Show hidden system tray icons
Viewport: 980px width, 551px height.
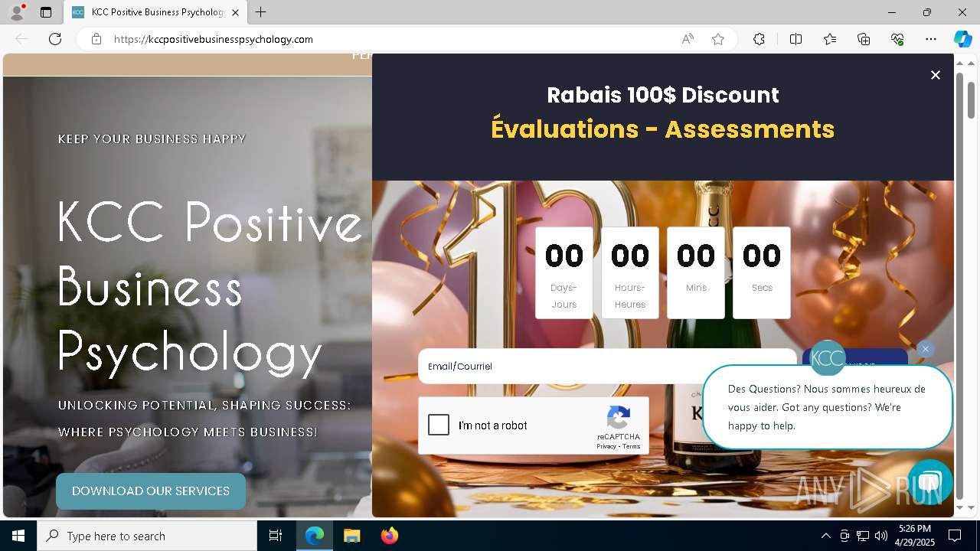[825, 536]
